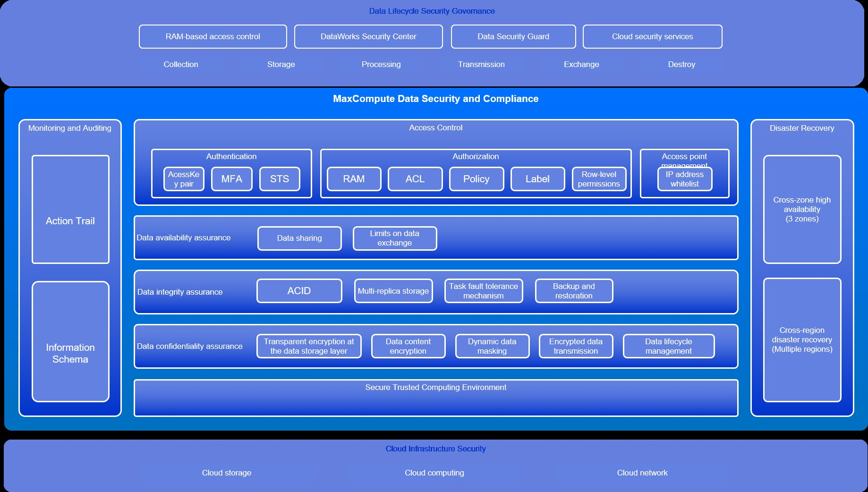Screen dimensions: 868x492
Task: Select the Policy authorization box
Action: (477, 179)
